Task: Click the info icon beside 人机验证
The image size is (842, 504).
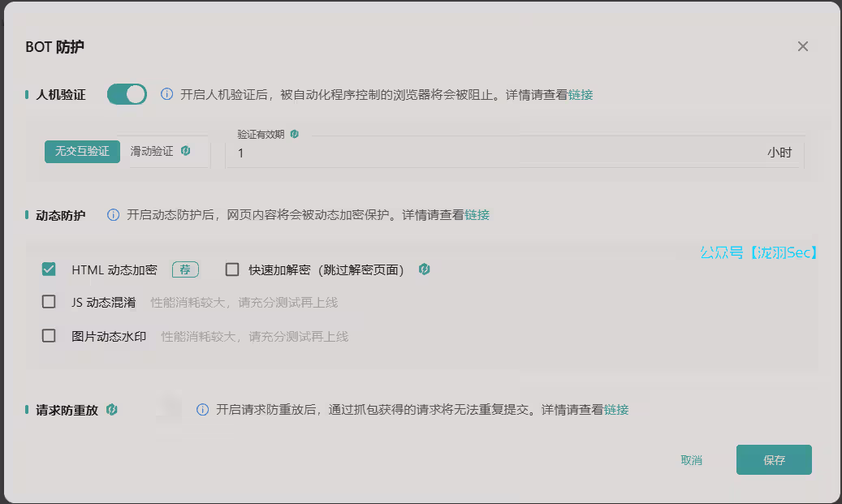Action: (x=166, y=94)
